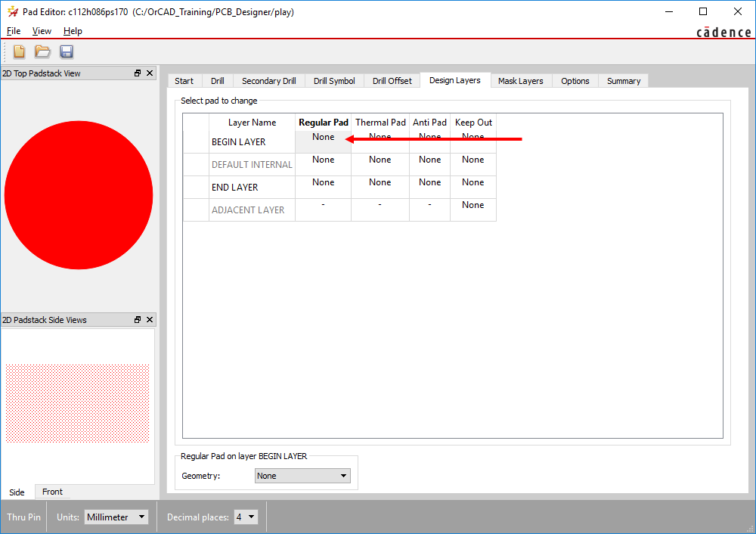Screen dimensions: 756x534
Task: Select DEFAULT INTERNAL Anti Pad cell
Action: pos(429,164)
